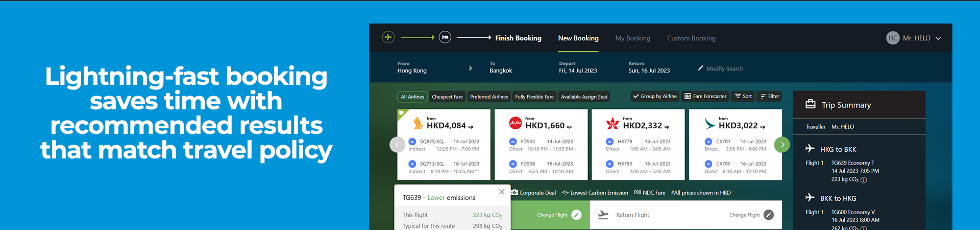Click the Hong Kong Airlines logo

click(612, 123)
